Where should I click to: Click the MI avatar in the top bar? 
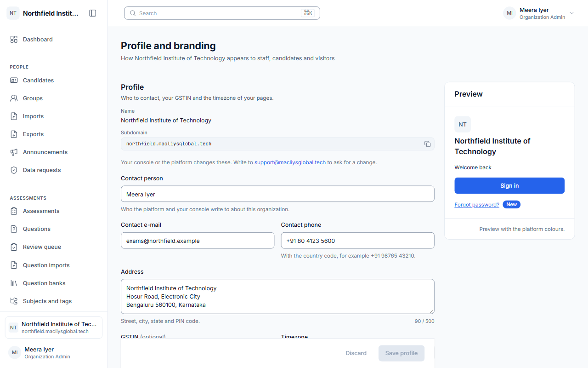509,13
